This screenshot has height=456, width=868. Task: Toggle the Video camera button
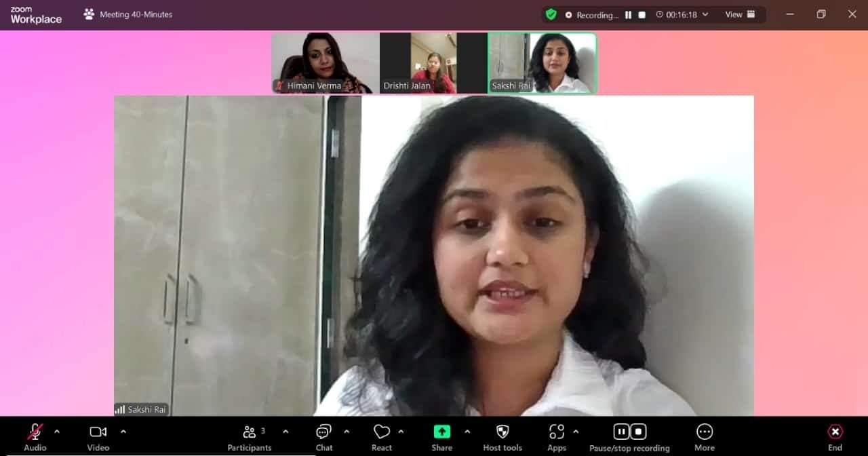[98, 432]
